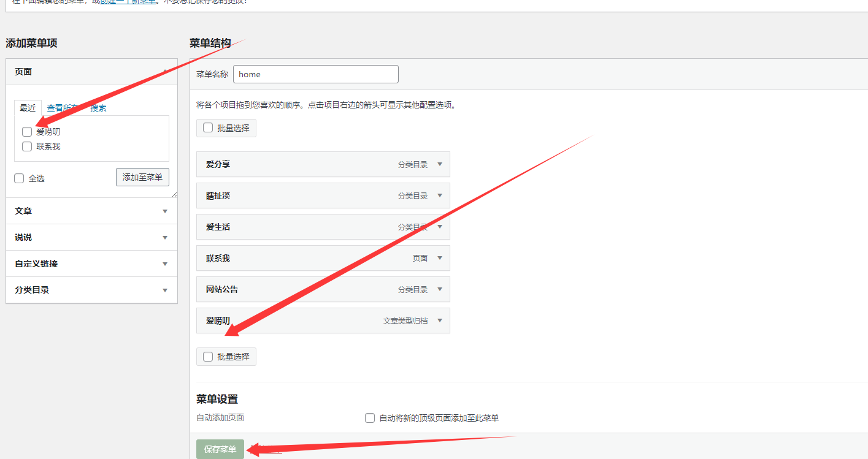Viewport: 868px width, 459px height.
Task: Toggle the top 批量选择 checkbox
Action: click(208, 128)
